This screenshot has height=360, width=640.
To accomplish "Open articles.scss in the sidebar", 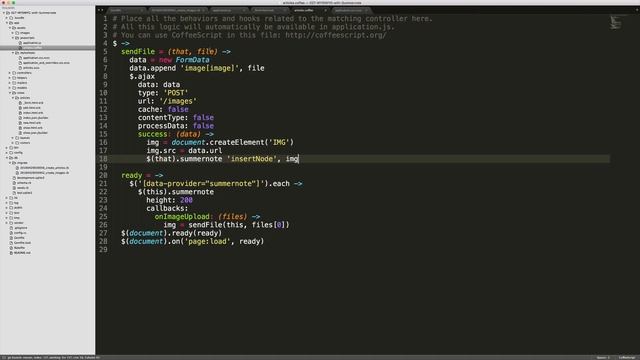I will pyautogui.click(x=31, y=68).
